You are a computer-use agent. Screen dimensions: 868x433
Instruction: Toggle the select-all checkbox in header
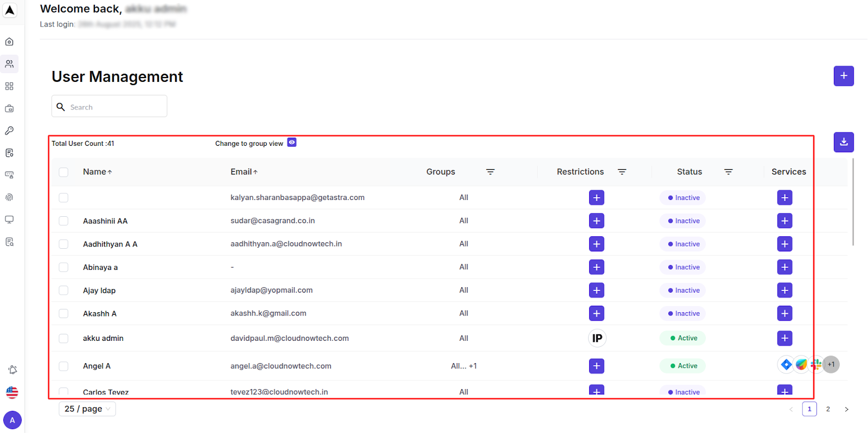coord(63,172)
